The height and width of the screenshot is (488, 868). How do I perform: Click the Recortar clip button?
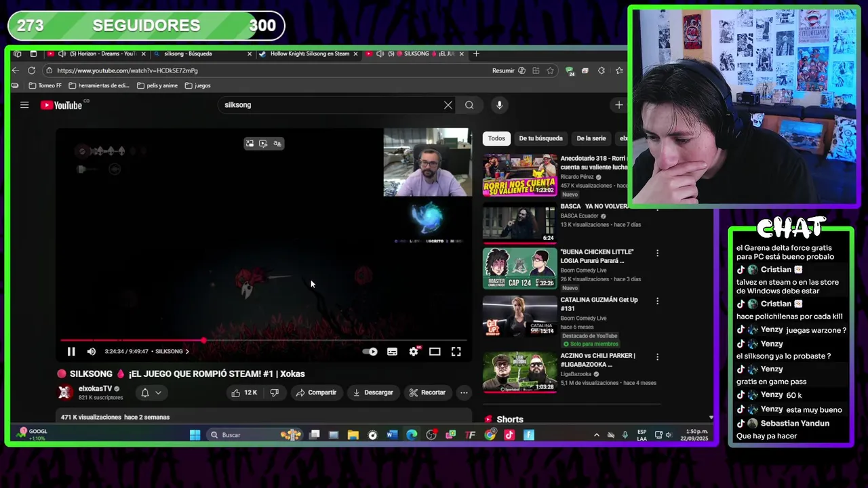pos(427,392)
